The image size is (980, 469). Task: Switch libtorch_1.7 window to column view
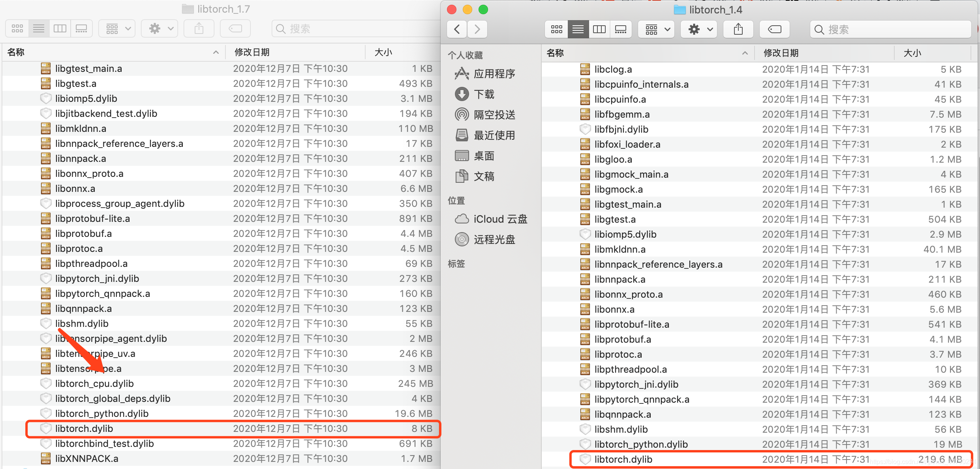point(60,28)
